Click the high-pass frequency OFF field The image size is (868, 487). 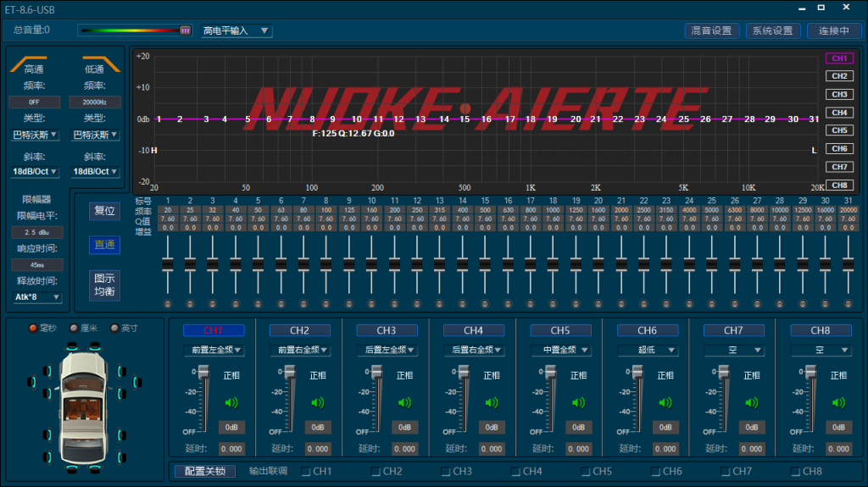(x=34, y=102)
